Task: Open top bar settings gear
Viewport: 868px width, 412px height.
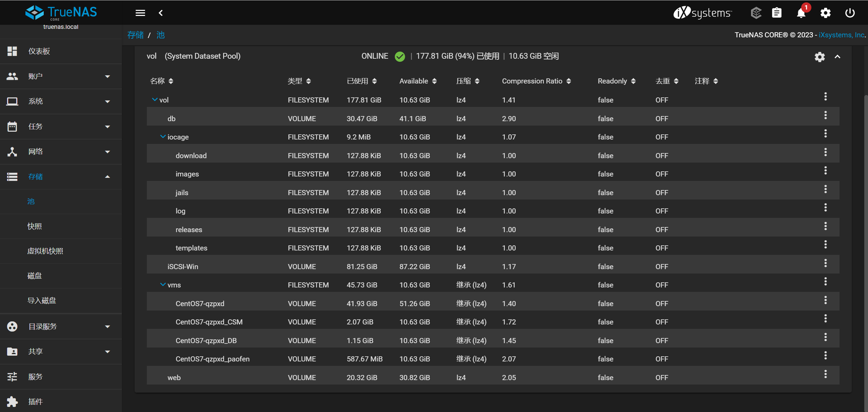Action: point(825,13)
